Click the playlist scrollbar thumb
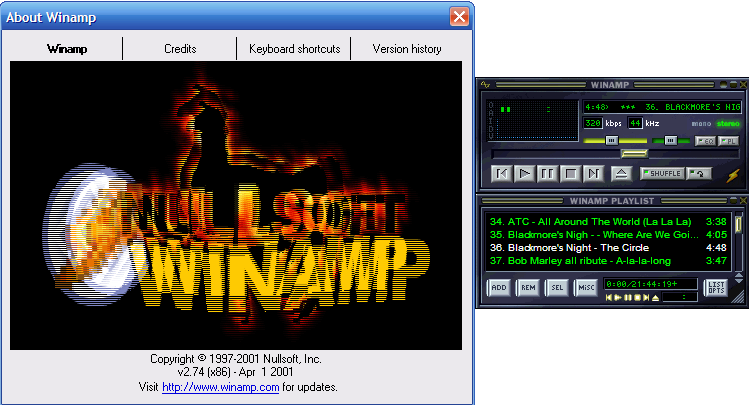The image size is (749, 405). (738, 224)
